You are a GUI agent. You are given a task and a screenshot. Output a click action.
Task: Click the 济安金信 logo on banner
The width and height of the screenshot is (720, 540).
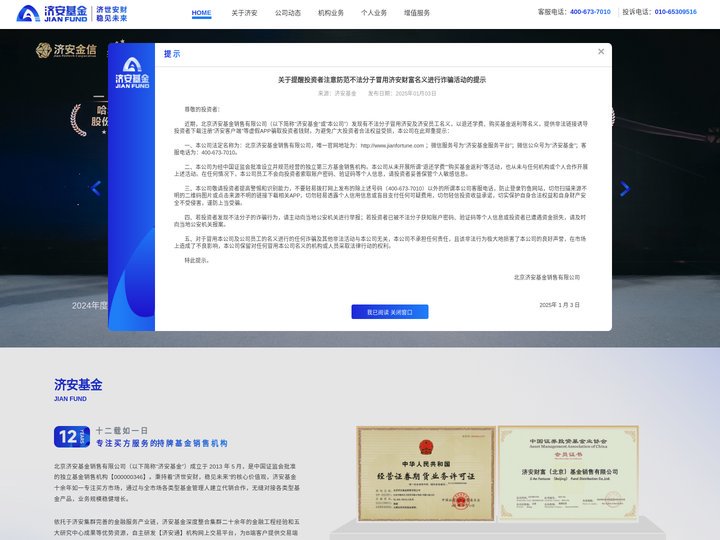pos(66,51)
